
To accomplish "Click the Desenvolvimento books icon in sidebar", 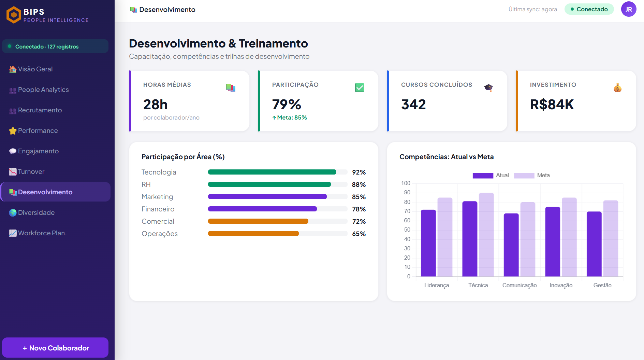I will point(13,192).
